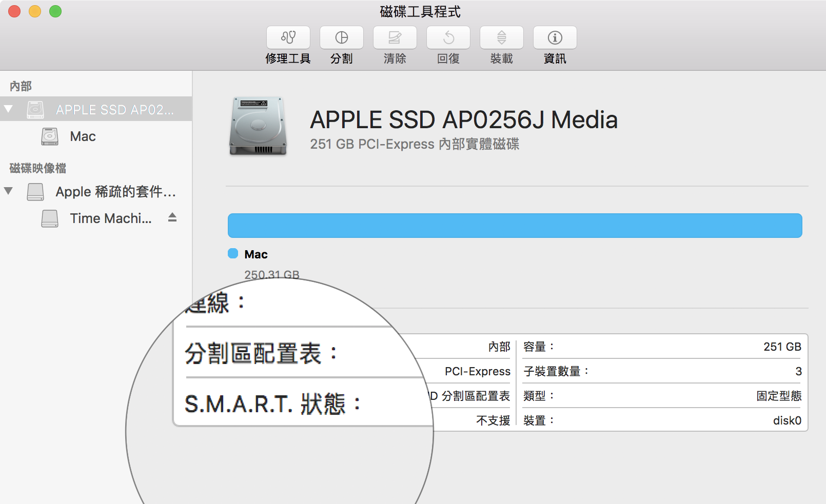Select APPLE SSD AP02 disk in sidebar
This screenshot has width=826, height=504.
pyautogui.click(x=114, y=110)
